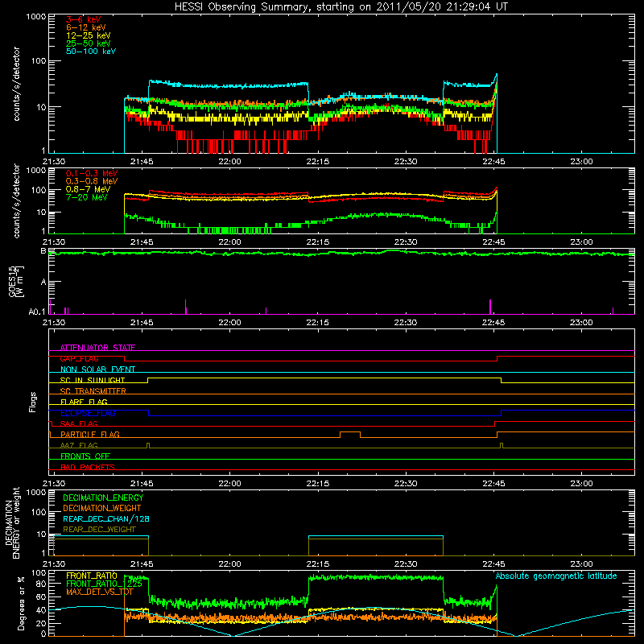Click the 0.8-7 MeV legend label
The image size is (644, 644).
(x=88, y=189)
